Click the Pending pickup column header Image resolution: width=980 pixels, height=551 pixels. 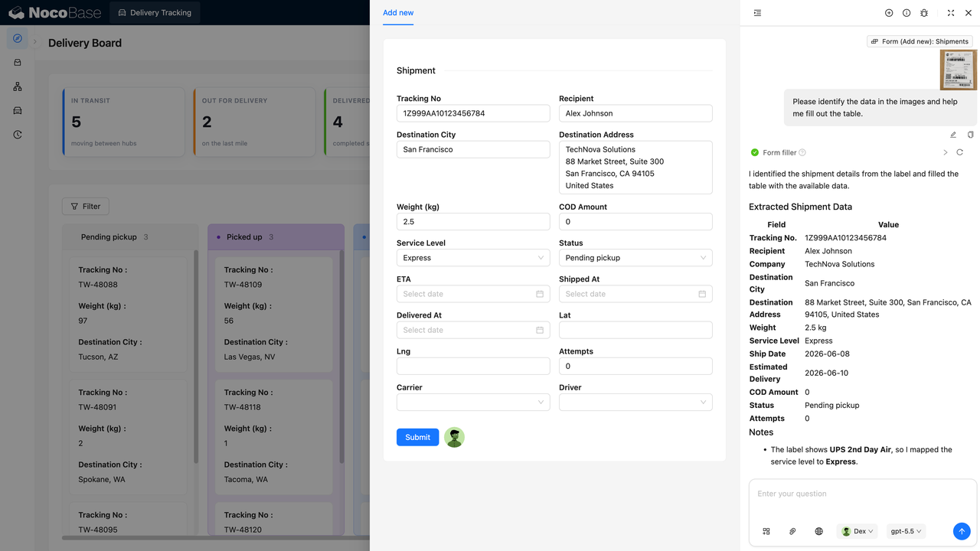[130, 236]
